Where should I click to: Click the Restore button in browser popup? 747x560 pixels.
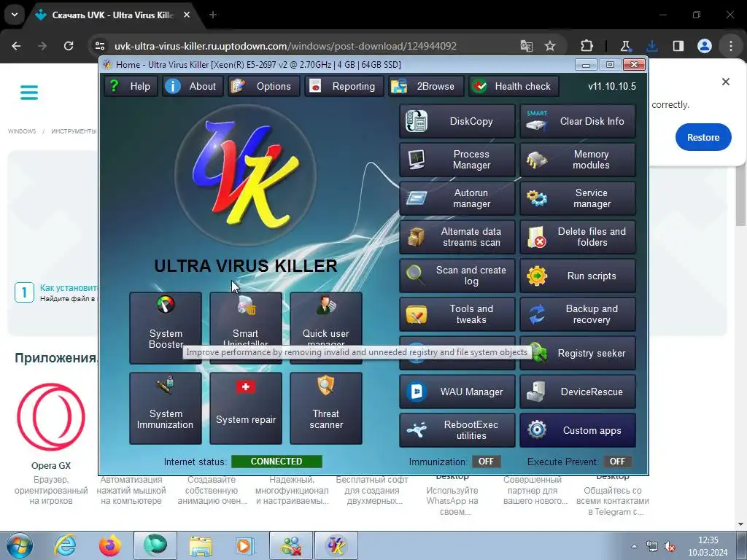703,137
